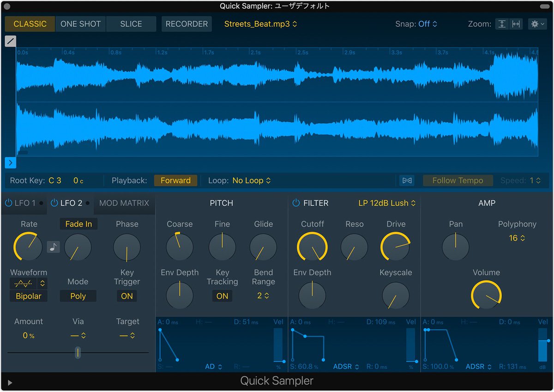Click the Amp velocity dB slider
This screenshot has width=554, height=392.
click(x=543, y=345)
